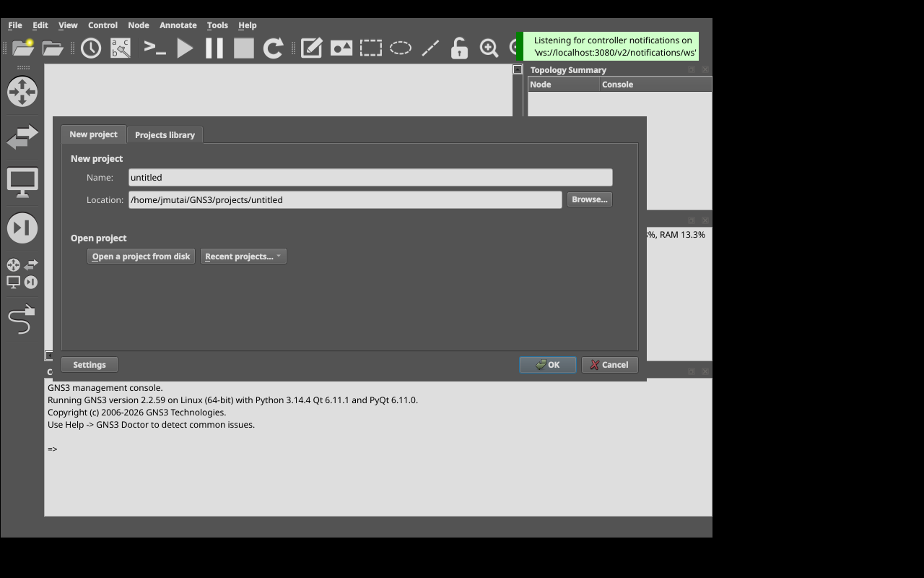Reload all nodes icon
The width and height of the screenshot is (924, 578).
pos(273,48)
